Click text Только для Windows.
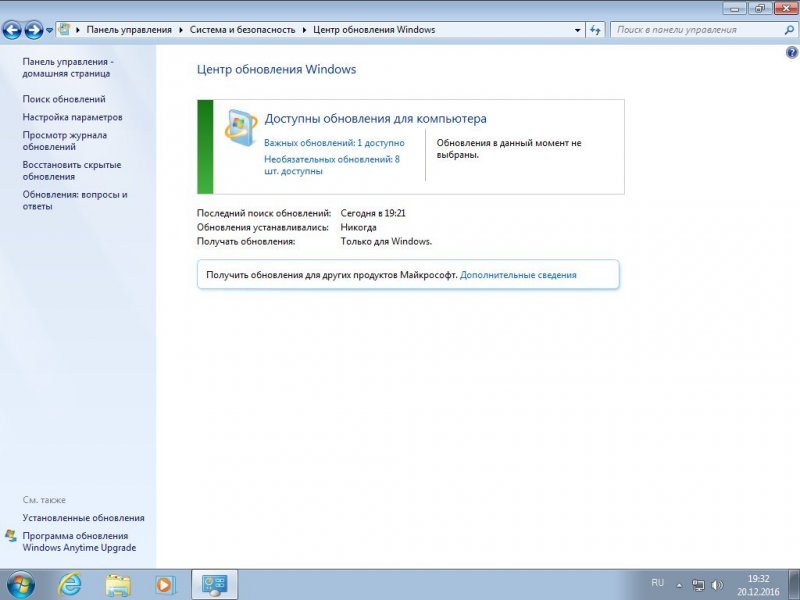This screenshot has width=800, height=600. pos(386,242)
